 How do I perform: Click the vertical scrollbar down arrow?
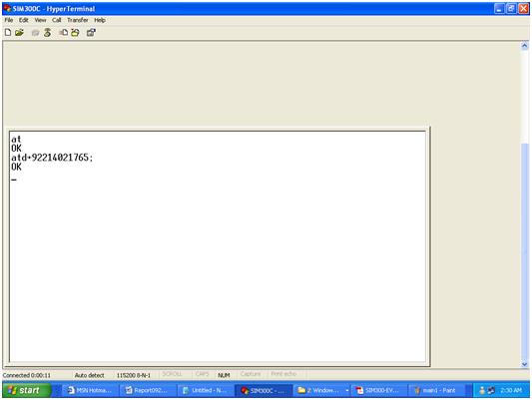click(525, 364)
